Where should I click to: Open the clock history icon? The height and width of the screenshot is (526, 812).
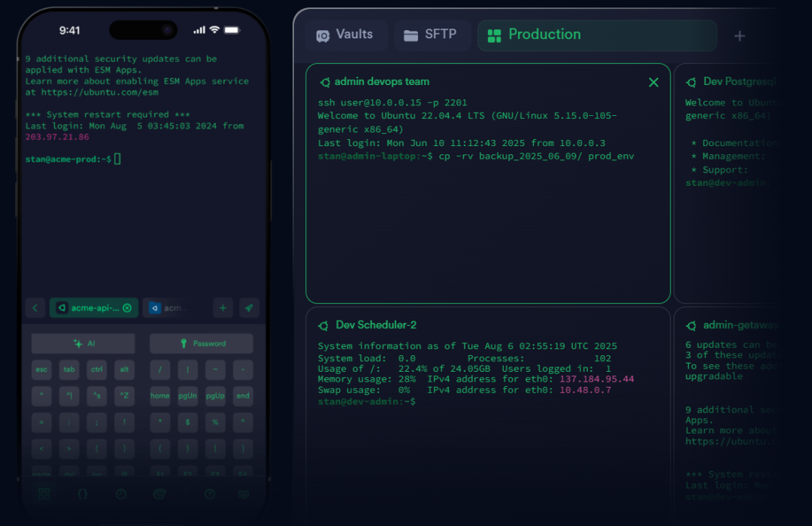(121, 494)
